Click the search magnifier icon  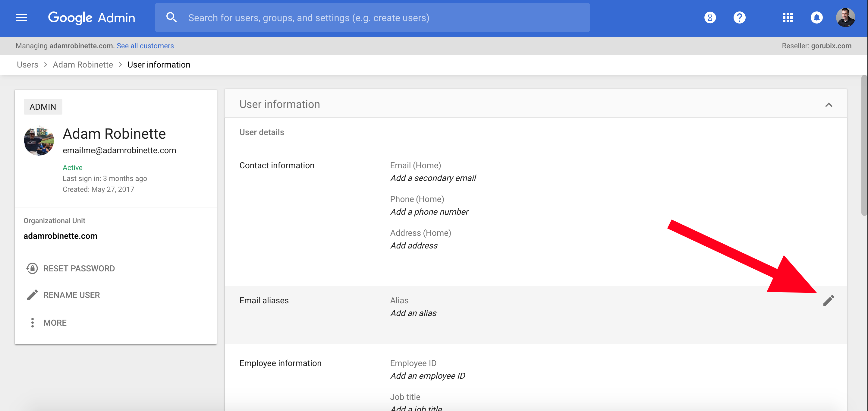pyautogui.click(x=171, y=17)
